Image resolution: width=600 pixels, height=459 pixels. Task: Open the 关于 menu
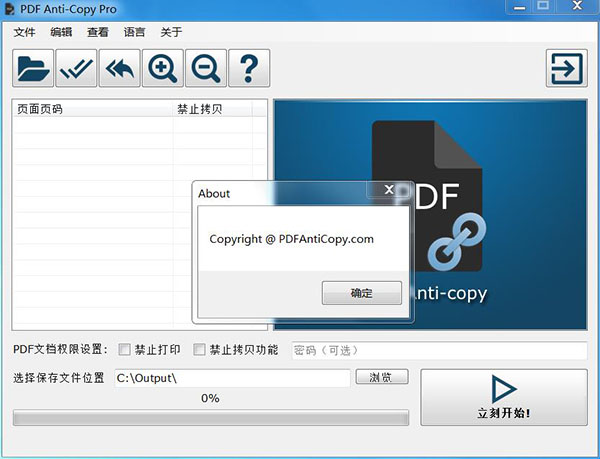(171, 32)
